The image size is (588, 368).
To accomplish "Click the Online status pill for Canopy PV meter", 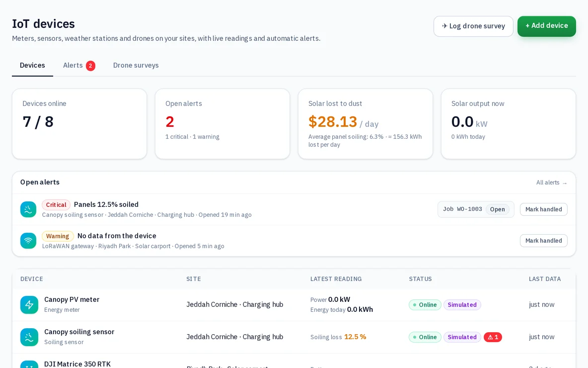I will coord(425,305).
